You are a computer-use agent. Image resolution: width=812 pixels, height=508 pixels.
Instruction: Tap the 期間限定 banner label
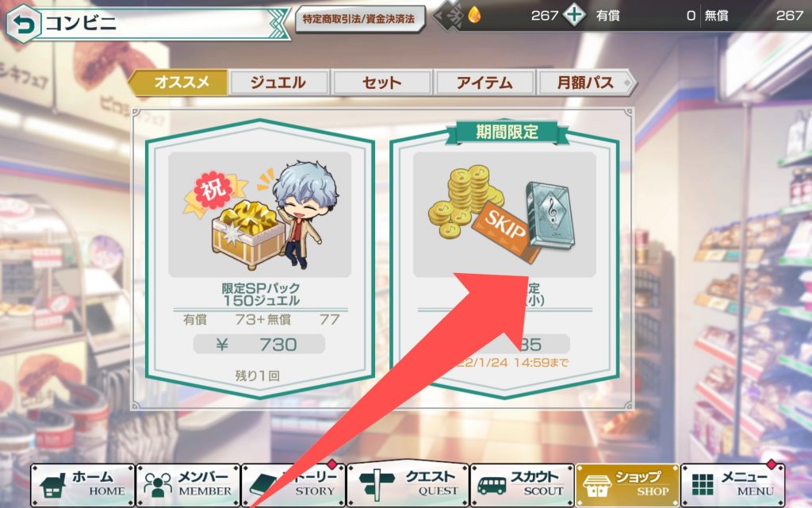[507, 133]
